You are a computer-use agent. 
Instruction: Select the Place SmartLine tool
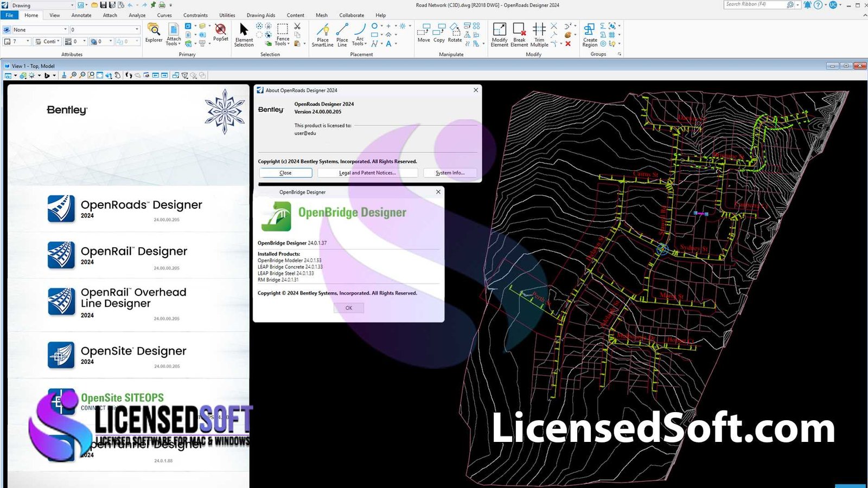point(322,34)
